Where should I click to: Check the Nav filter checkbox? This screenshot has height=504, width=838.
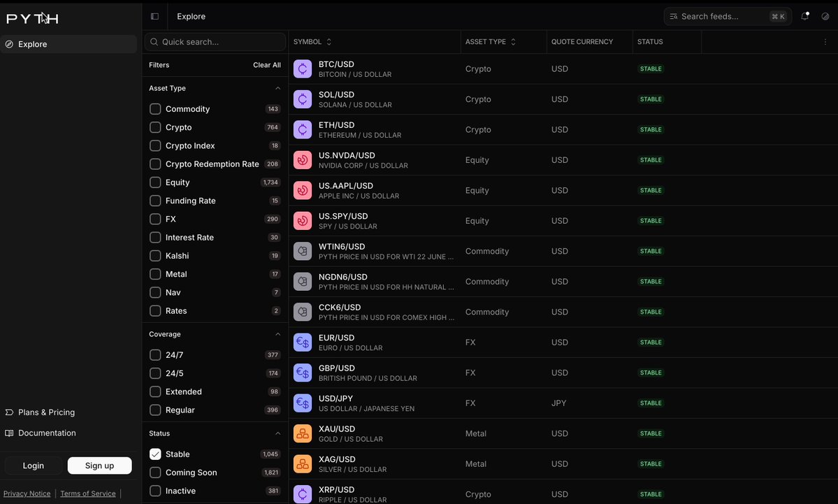coord(155,292)
